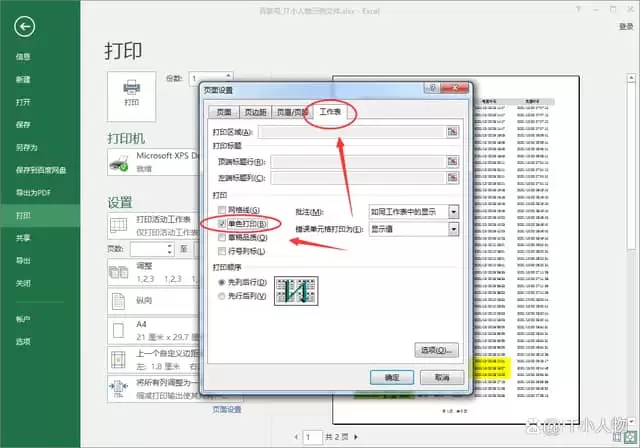The image size is (640, 448).
Task: Click the 页数 pages spinner arrows
Action: [170, 249]
